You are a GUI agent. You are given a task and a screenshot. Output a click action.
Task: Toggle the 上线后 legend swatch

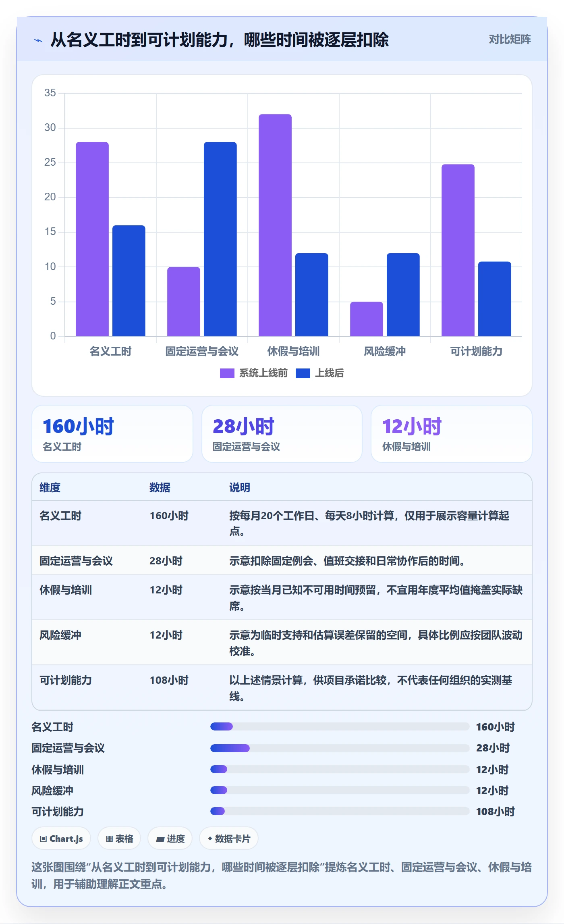(303, 373)
